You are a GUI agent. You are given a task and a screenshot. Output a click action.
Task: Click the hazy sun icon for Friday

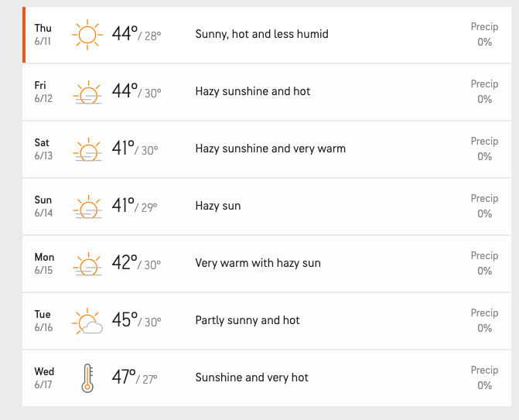pos(87,92)
